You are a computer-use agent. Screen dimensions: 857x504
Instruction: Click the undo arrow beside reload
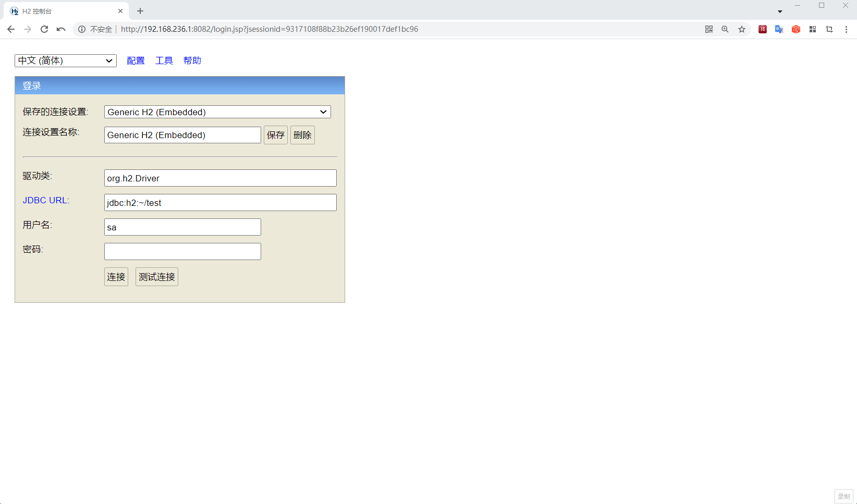[61, 29]
